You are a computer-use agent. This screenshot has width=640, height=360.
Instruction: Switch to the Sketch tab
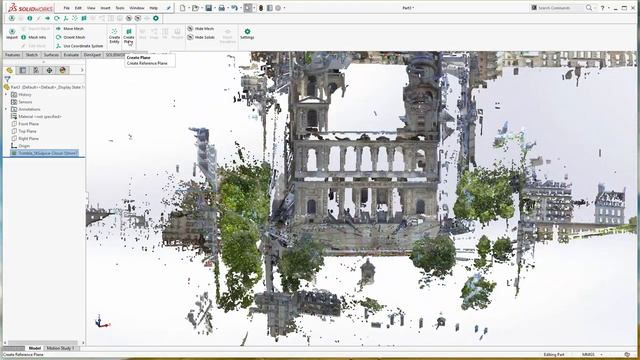tap(32, 55)
